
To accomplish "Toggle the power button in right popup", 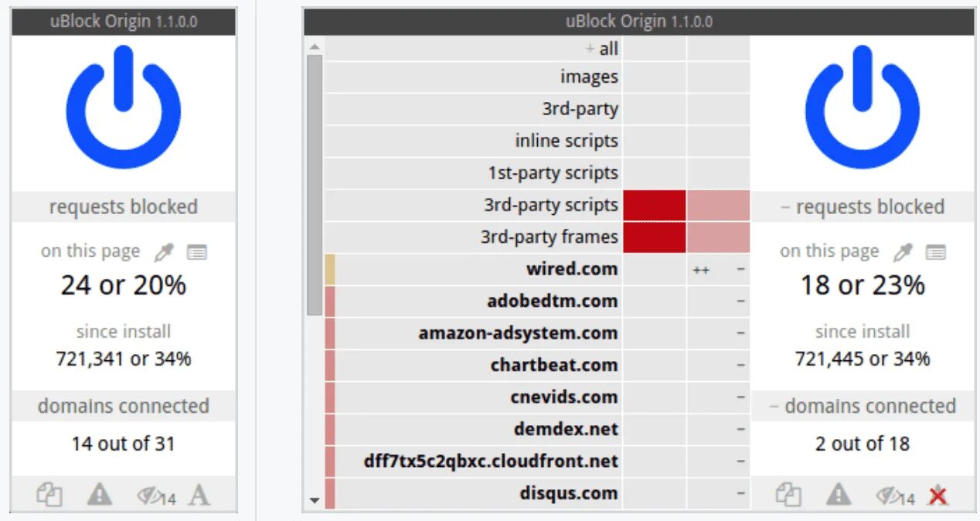I will (x=863, y=107).
